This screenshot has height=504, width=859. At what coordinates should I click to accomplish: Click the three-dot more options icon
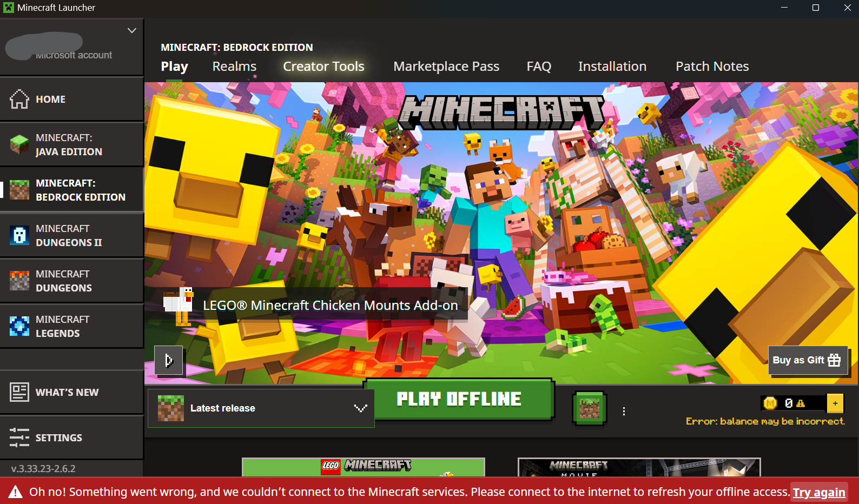pos(624,412)
